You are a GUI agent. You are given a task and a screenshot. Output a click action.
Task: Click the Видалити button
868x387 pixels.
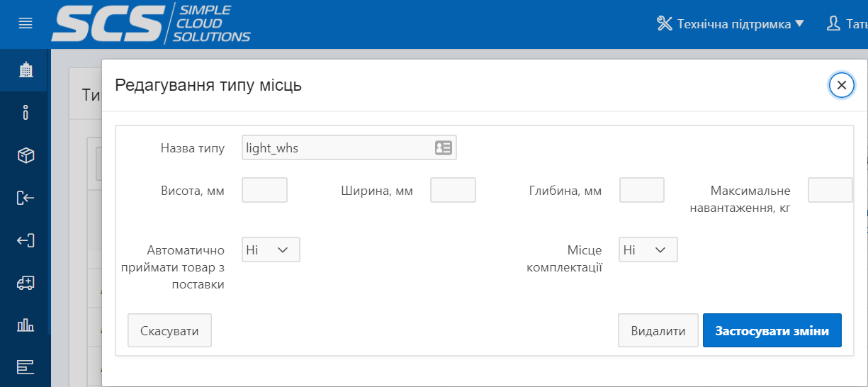tap(658, 331)
